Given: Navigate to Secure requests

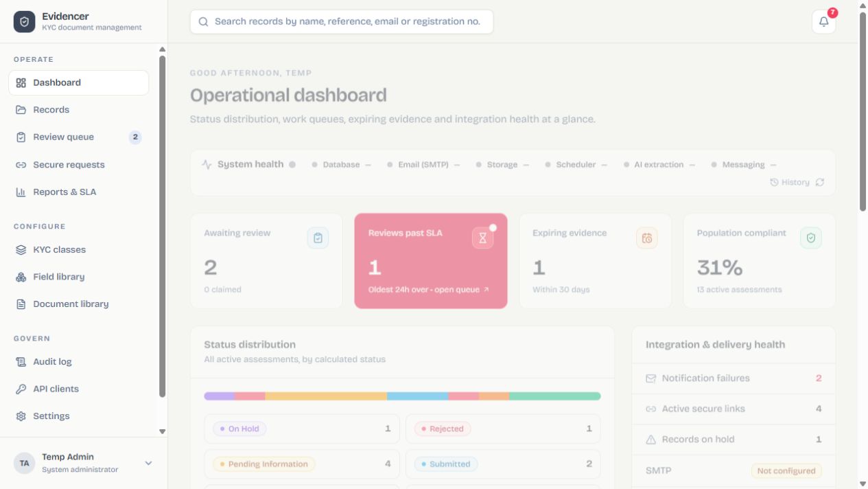Looking at the screenshot, I should (79, 165).
